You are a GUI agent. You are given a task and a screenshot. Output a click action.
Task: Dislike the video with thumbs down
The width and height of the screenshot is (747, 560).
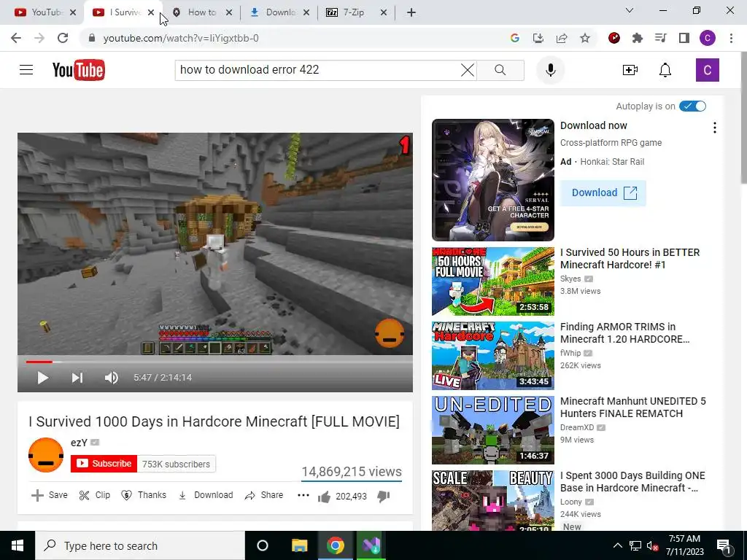(384, 496)
